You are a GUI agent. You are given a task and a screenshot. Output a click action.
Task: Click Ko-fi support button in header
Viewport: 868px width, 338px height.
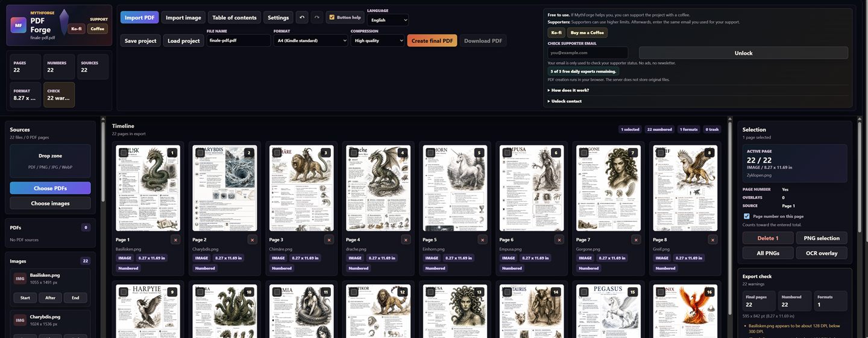[x=77, y=28]
